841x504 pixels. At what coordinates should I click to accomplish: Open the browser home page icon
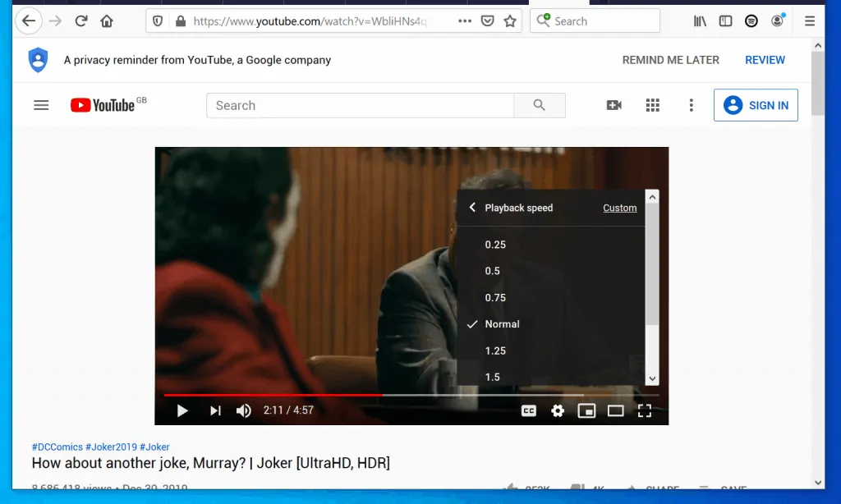pos(107,21)
